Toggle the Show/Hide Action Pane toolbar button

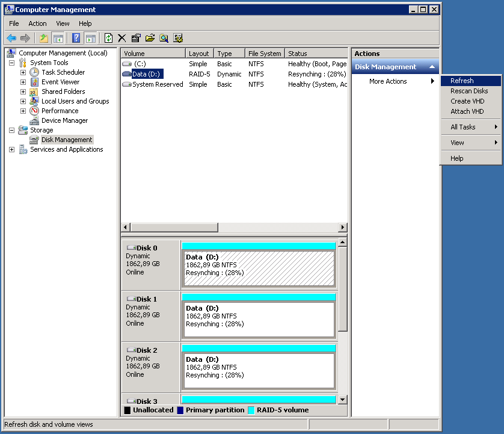(90, 38)
